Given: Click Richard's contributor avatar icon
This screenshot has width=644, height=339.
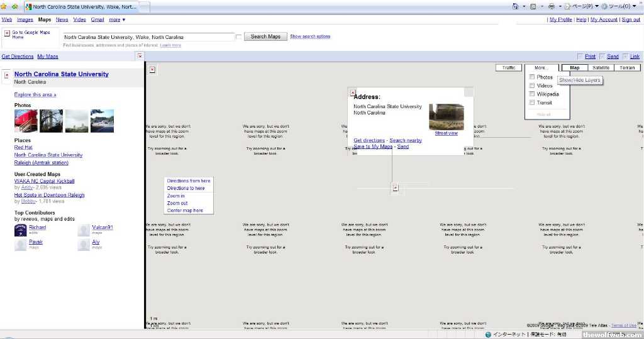Looking at the screenshot, I should (x=20, y=230).
